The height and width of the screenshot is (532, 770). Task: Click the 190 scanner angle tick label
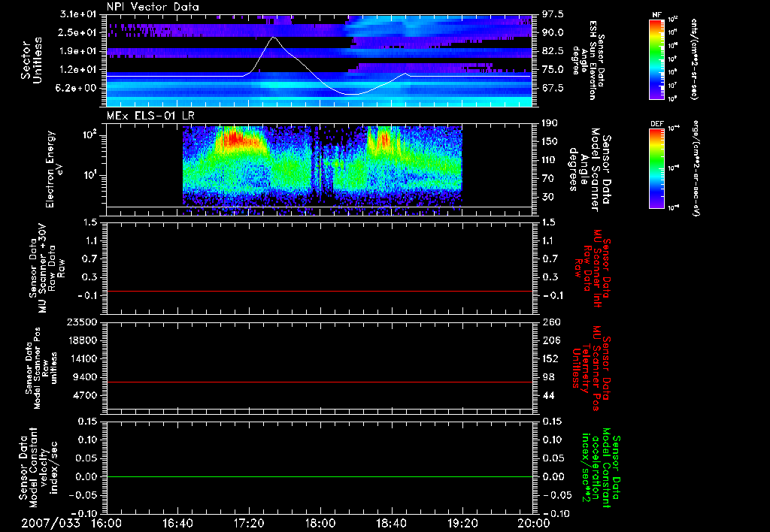(550, 122)
